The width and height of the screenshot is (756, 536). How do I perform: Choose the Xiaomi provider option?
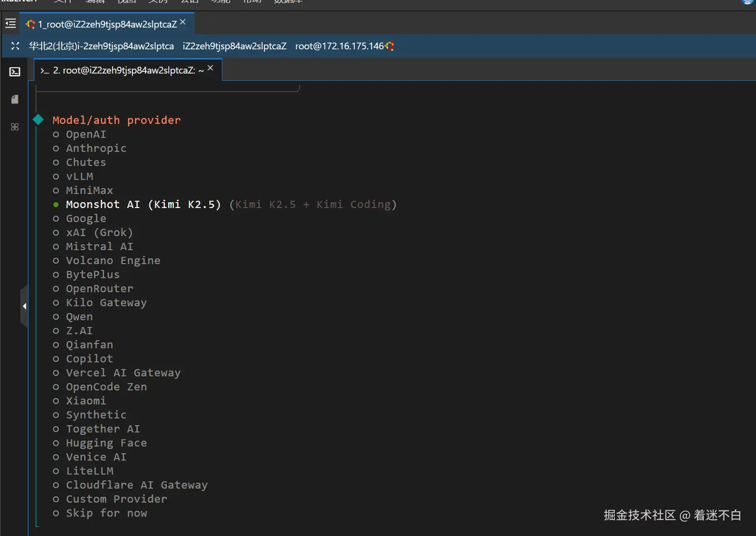pyautogui.click(x=79, y=401)
